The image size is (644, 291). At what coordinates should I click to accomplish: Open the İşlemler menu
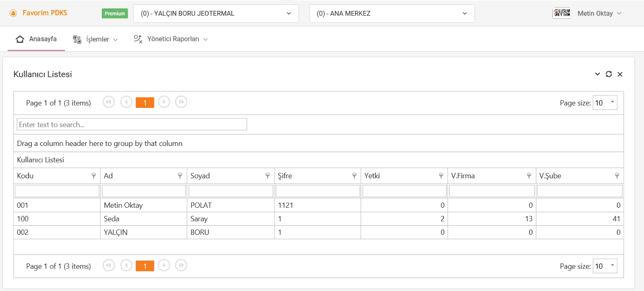point(95,39)
